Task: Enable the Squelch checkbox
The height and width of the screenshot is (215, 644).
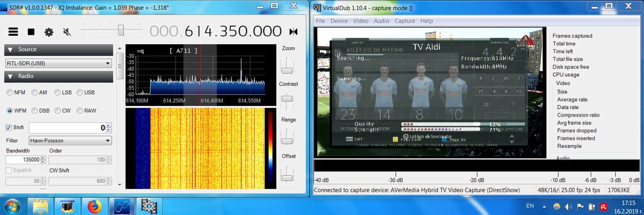Action: pos(9,170)
